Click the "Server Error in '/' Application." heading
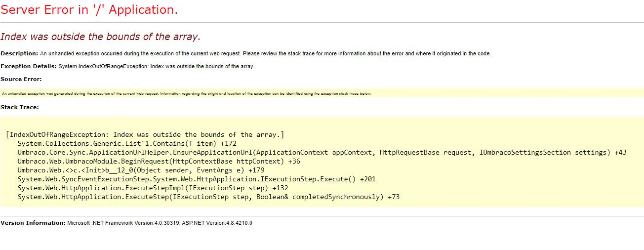This screenshot has height=250, width=644. [89, 10]
